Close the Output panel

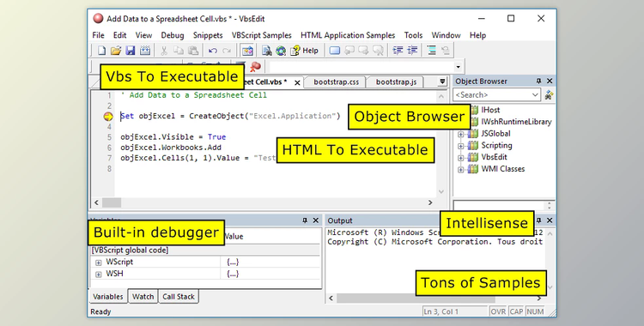pos(550,220)
